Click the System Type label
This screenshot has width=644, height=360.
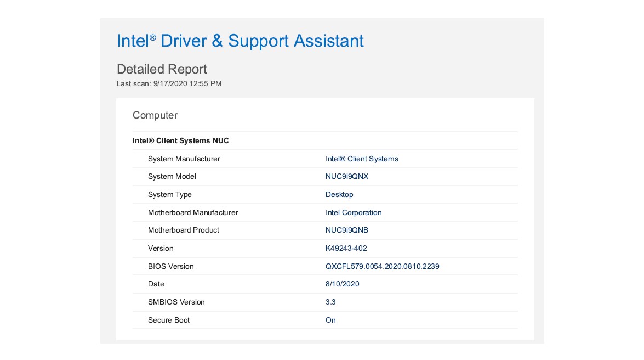click(169, 195)
